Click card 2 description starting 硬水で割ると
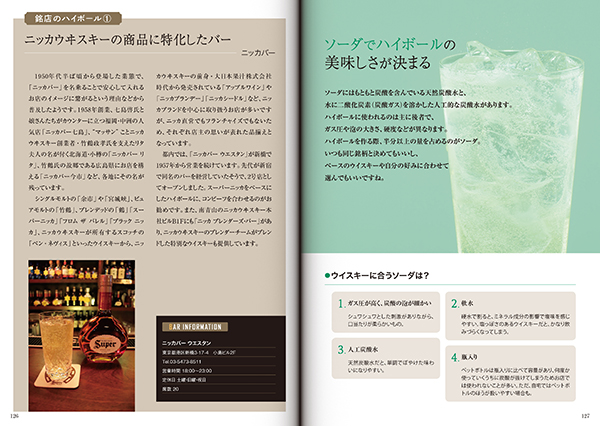 point(515,324)
